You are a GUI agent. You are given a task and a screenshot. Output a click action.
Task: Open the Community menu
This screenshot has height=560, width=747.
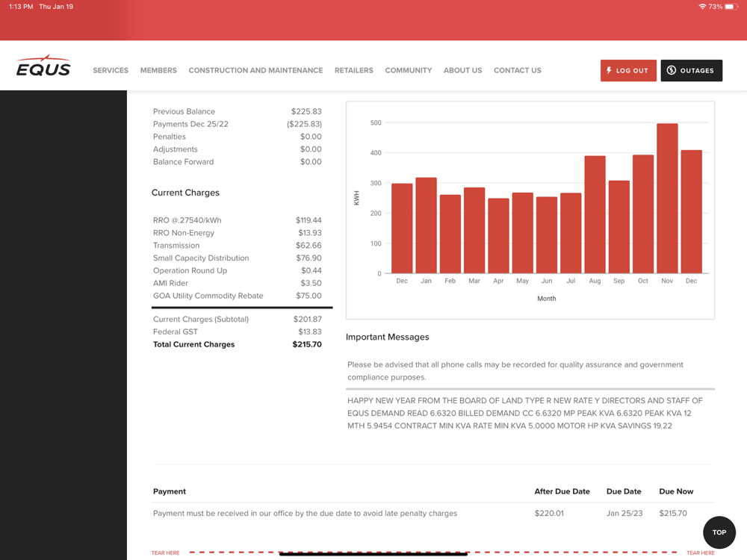click(x=409, y=70)
